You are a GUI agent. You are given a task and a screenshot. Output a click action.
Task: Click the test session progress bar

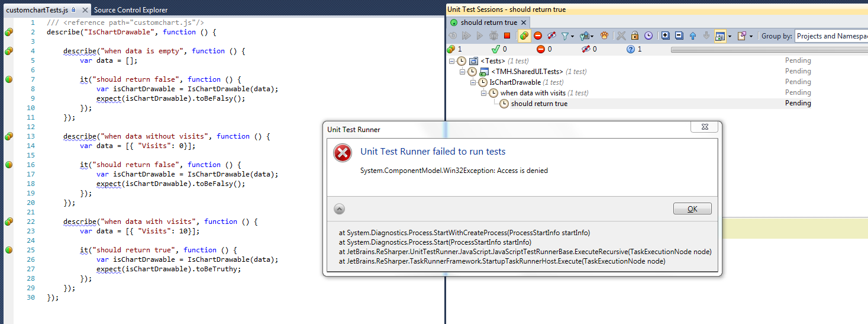769,49
